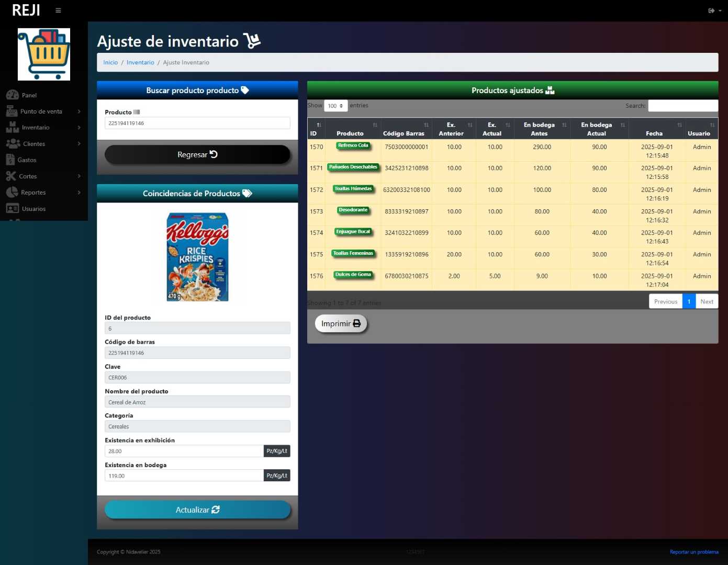Go to Inicio breadcrumb link
This screenshot has width=728, height=565.
point(110,62)
